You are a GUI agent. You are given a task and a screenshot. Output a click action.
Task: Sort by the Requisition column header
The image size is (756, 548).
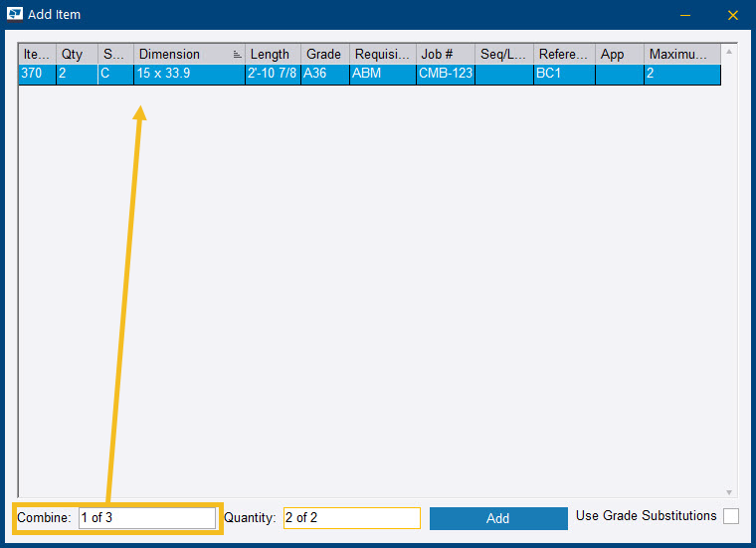(x=383, y=54)
